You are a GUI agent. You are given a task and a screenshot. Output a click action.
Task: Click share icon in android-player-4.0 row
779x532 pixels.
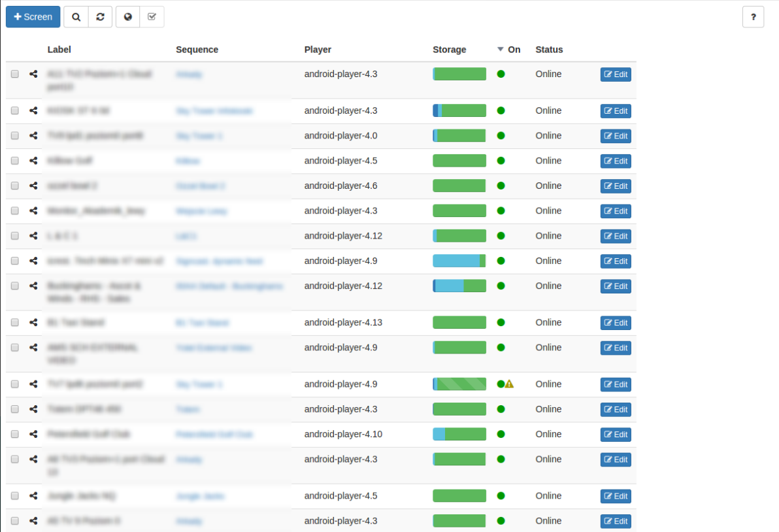click(x=33, y=135)
